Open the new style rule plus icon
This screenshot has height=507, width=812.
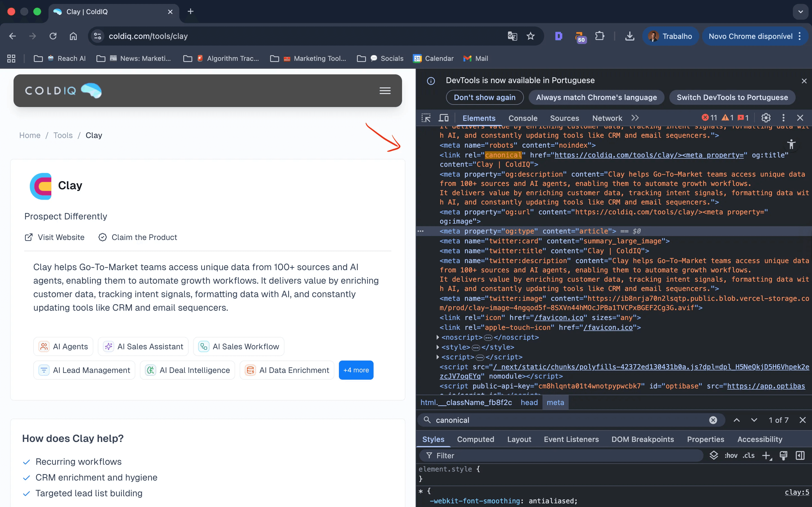tap(766, 455)
